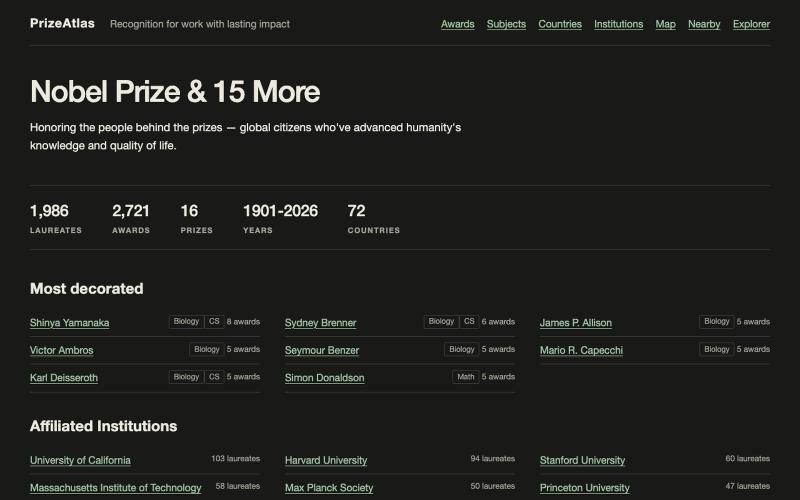Click the 1901-2026 years statistic

[281, 218]
